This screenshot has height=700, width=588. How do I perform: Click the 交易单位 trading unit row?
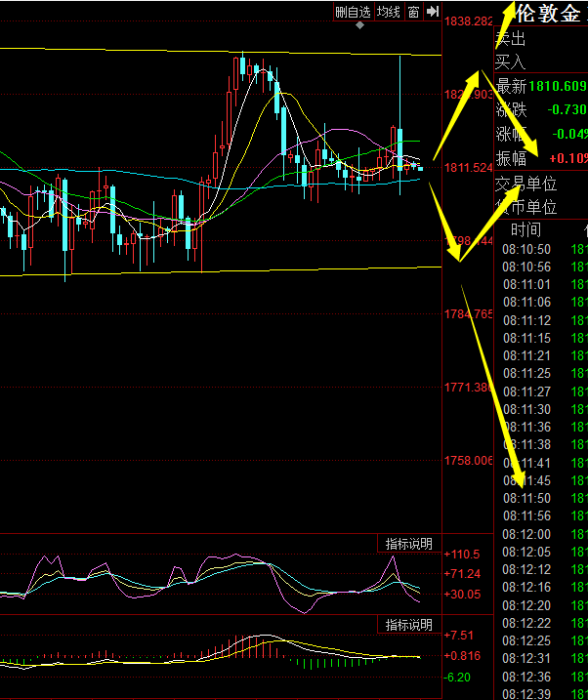pos(525,184)
